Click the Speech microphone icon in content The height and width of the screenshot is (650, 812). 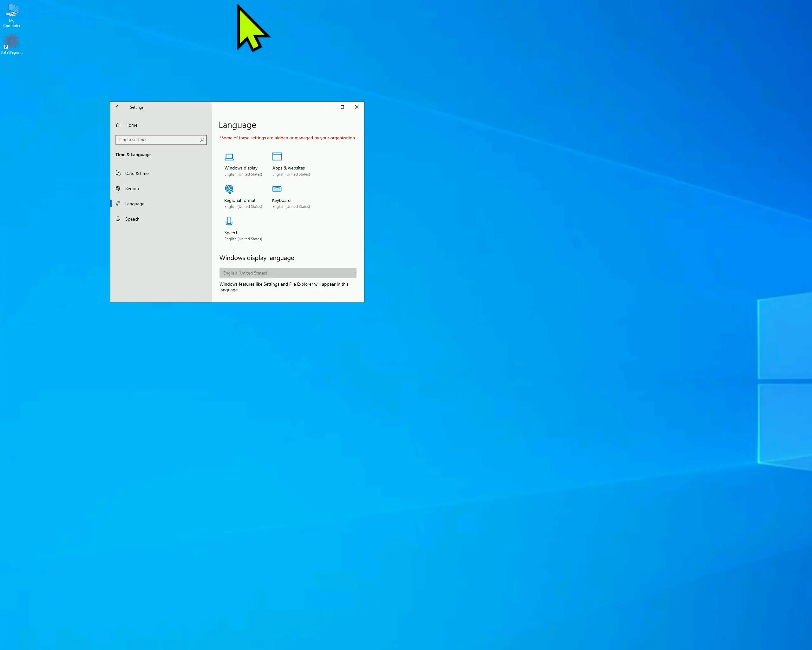click(229, 221)
